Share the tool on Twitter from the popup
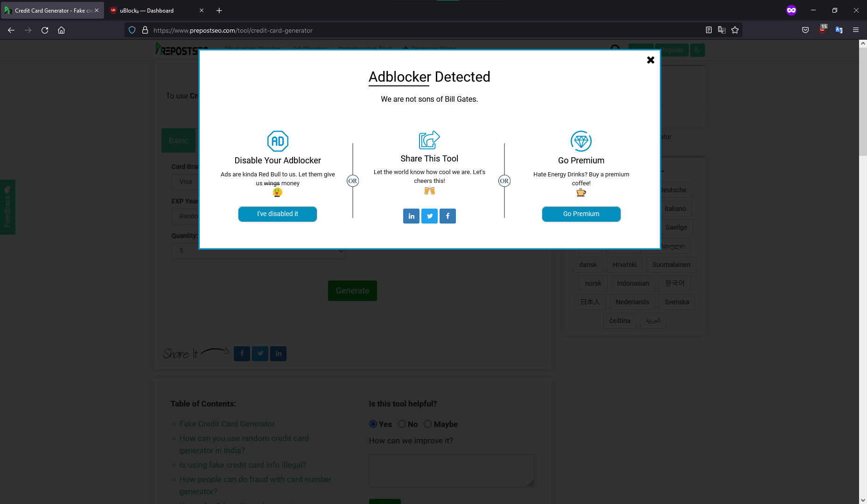This screenshot has width=867, height=504. click(x=429, y=216)
